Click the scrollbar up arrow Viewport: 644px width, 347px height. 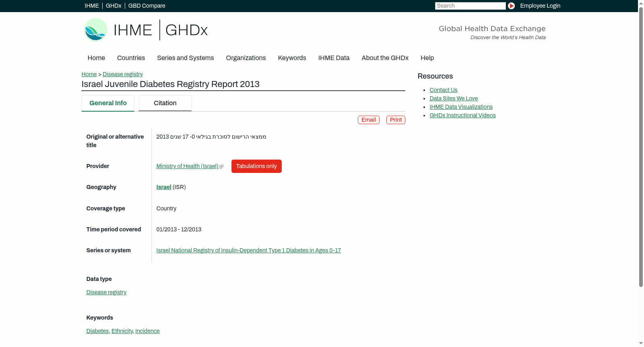641,3
